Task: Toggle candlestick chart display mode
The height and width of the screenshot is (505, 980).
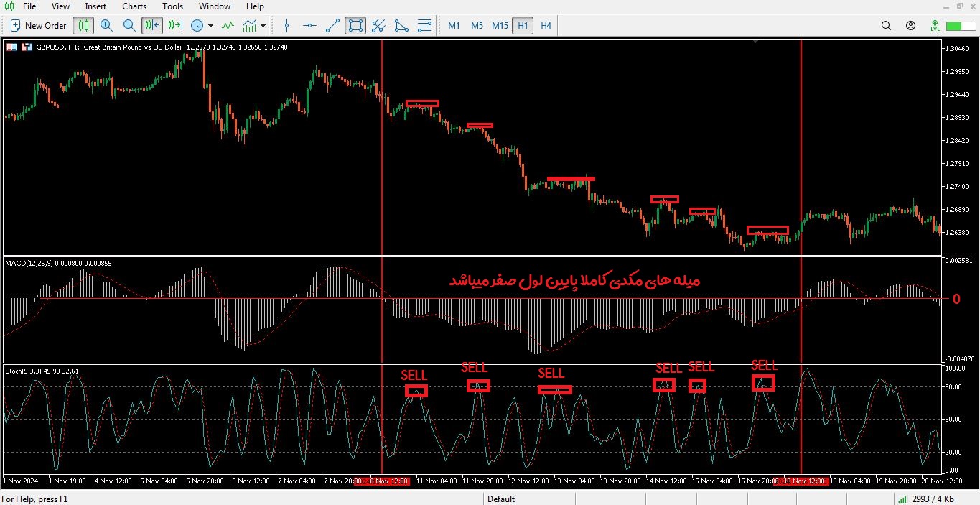Action: click(83, 26)
